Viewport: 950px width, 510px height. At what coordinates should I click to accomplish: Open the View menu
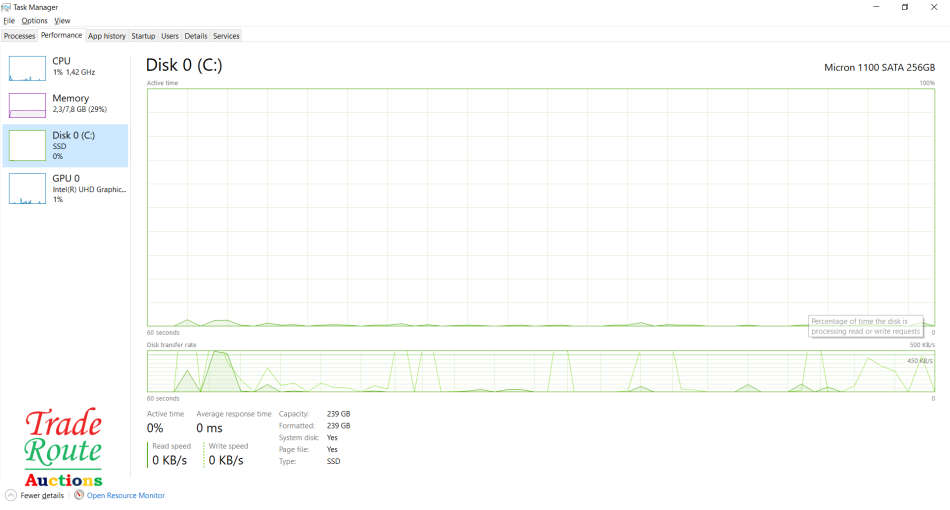pyautogui.click(x=62, y=20)
